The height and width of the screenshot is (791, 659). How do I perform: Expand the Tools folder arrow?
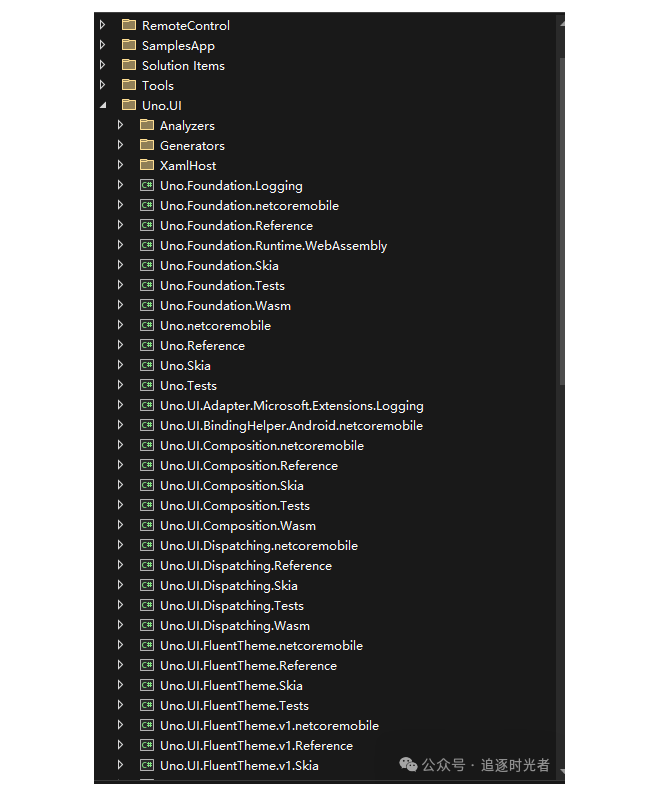point(103,85)
